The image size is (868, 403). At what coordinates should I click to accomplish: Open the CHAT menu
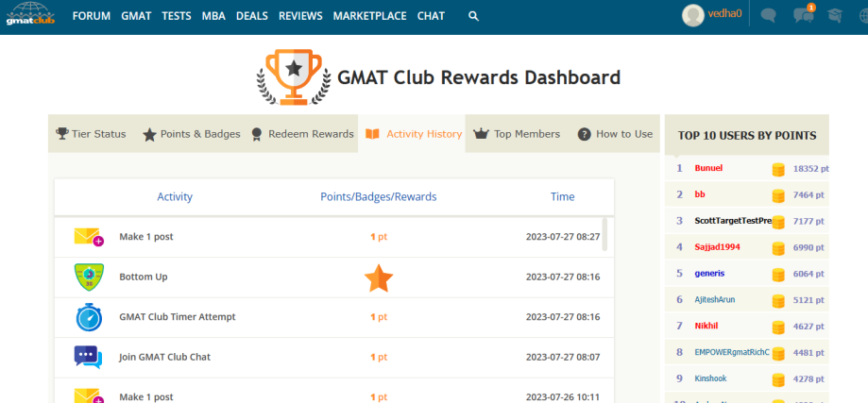click(x=432, y=16)
